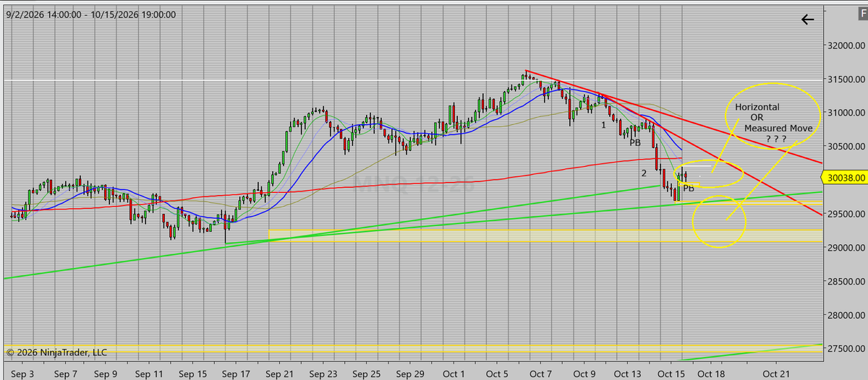The width and height of the screenshot is (868, 380).
Task: Select the '2' swing label on the chart
Action: pos(643,173)
